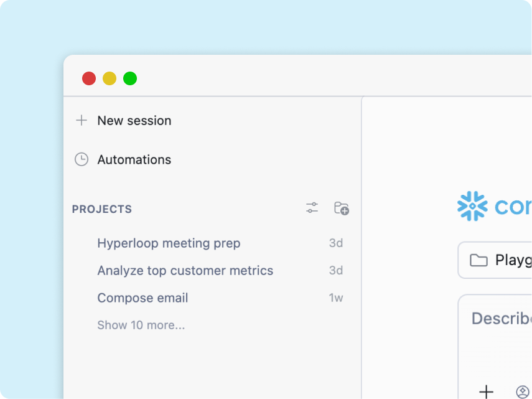532x399 pixels.
Task: Click the add new project folder icon
Action: click(342, 208)
